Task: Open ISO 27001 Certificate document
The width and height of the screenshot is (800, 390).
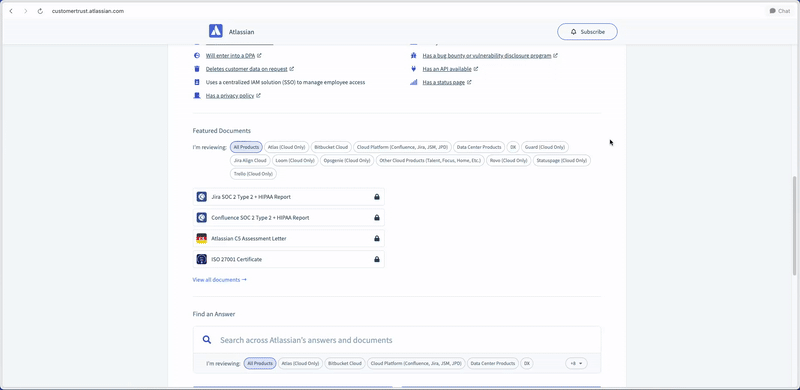Action: (289, 259)
